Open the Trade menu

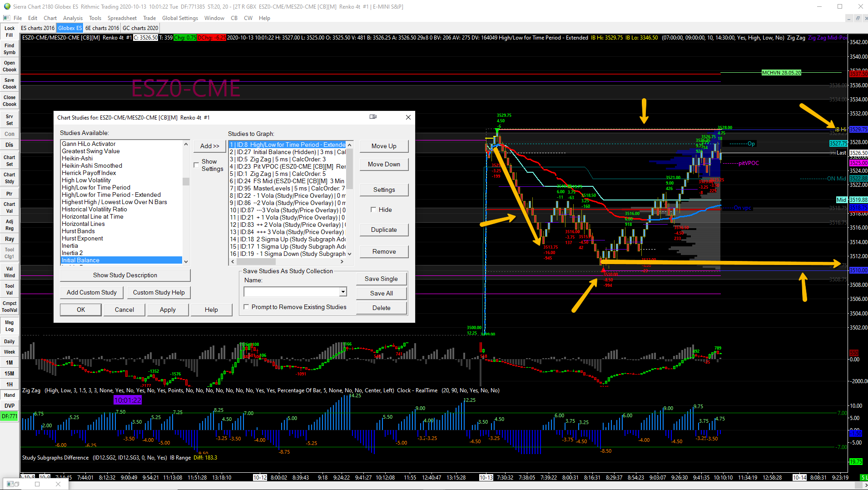[149, 18]
